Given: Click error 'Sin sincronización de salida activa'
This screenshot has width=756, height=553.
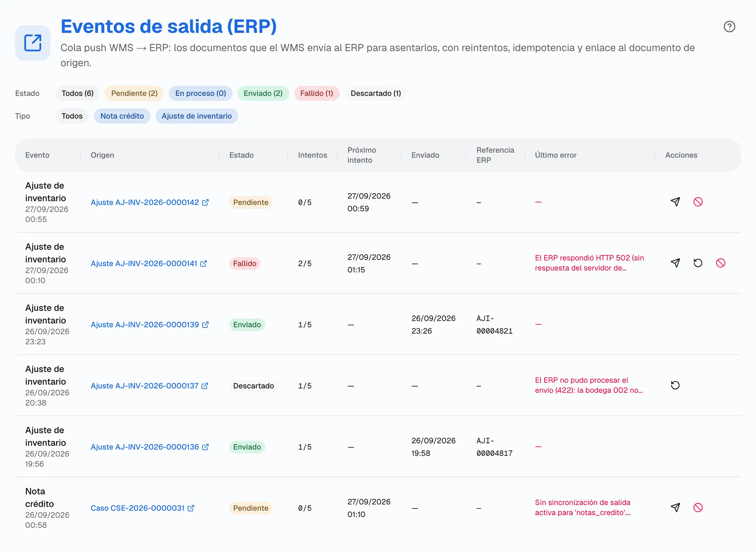Looking at the screenshot, I should pyautogui.click(x=582, y=508).
